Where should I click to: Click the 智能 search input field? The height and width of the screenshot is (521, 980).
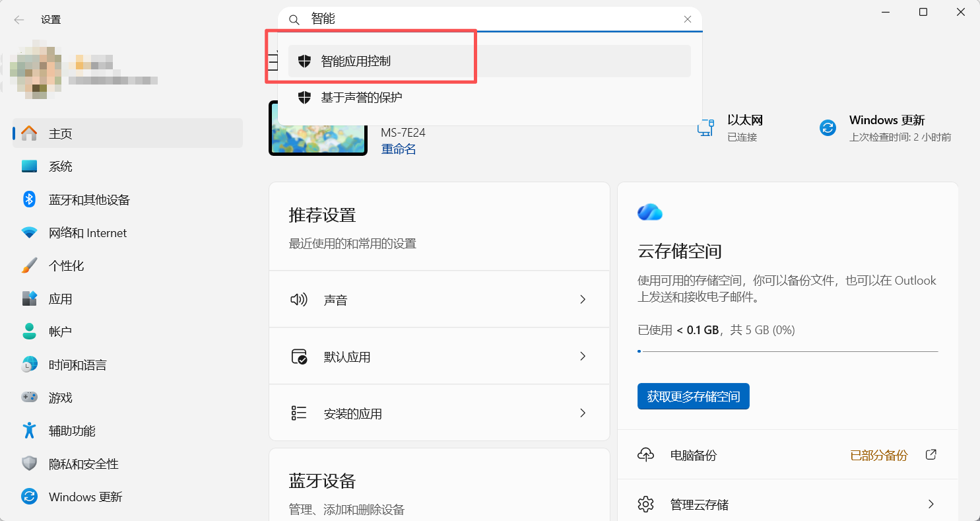488,19
